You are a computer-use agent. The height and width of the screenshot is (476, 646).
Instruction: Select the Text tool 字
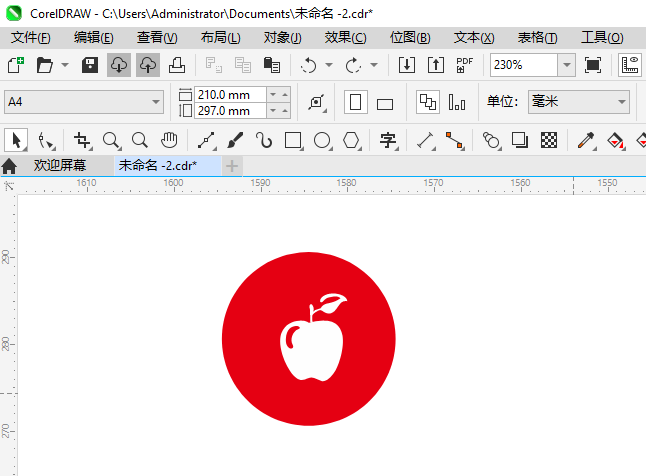388,140
